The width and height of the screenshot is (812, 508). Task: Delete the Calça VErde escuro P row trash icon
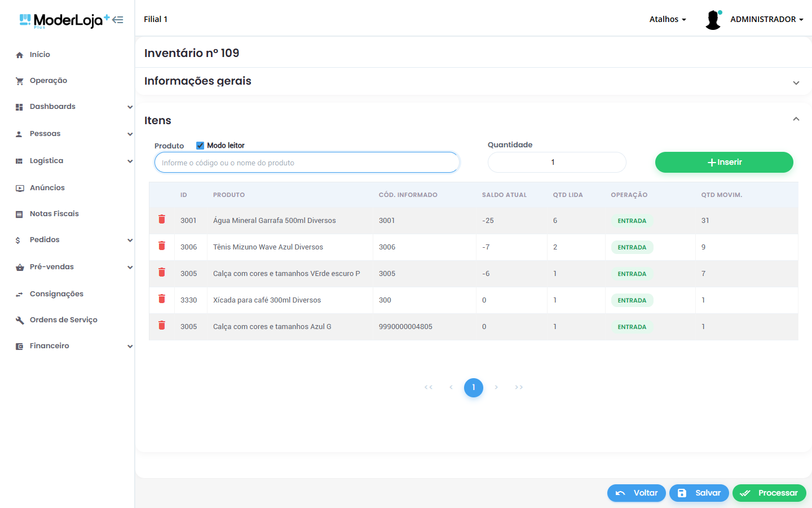[162, 272]
